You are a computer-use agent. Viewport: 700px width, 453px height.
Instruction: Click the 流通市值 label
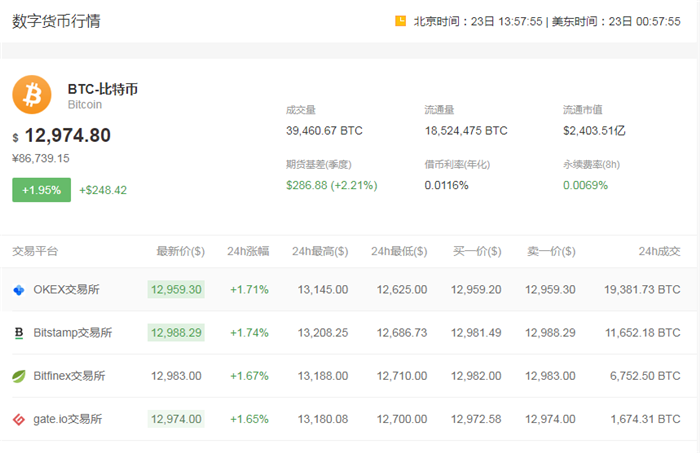[x=583, y=110]
